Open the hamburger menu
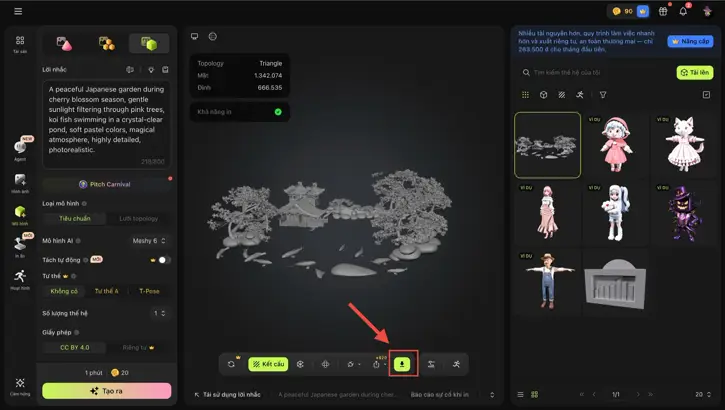This screenshot has width=725, height=410. tap(18, 11)
